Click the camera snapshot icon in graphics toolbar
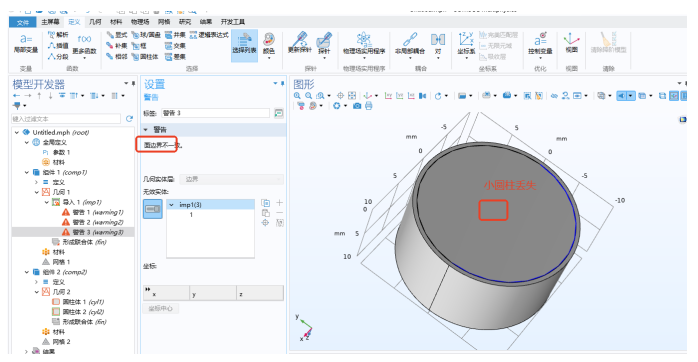This screenshot has width=698, height=362. point(357,106)
